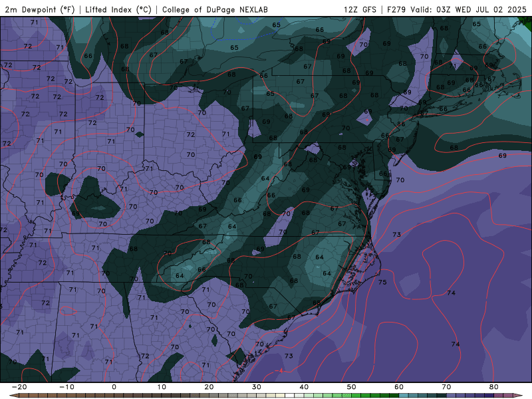Click the 60 label on the color scale
Screen dimensions: 532x399
coord(399,387)
